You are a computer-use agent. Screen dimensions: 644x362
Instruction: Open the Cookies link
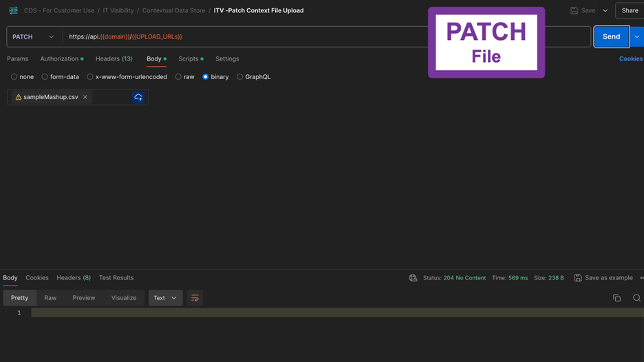(x=630, y=58)
